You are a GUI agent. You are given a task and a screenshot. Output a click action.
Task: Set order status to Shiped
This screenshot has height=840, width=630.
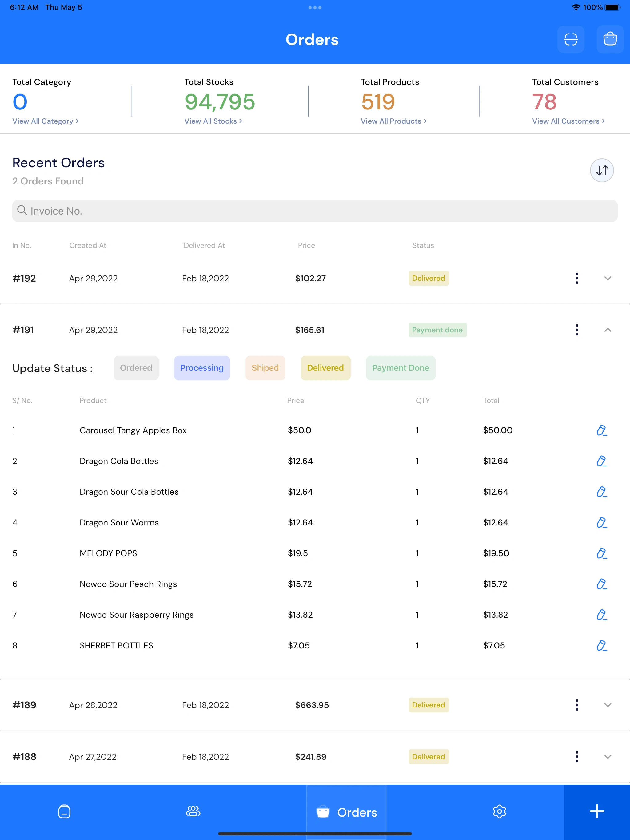click(265, 368)
